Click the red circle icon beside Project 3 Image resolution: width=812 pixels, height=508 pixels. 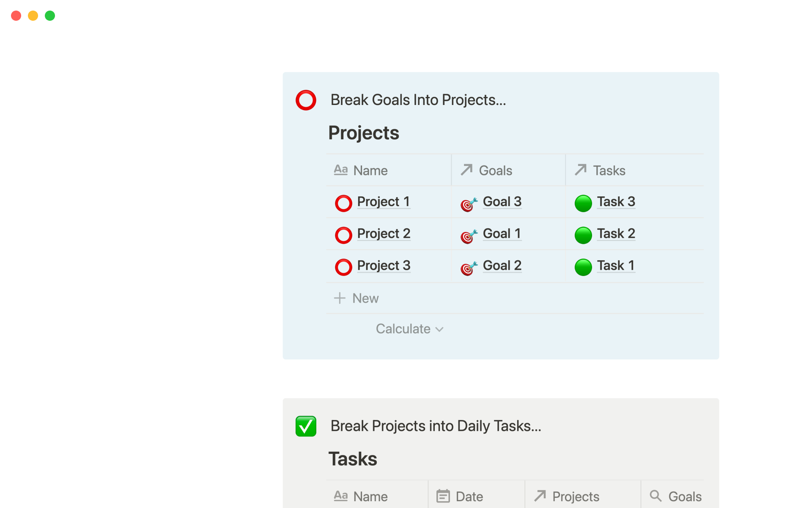pyautogui.click(x=343, y=267)
